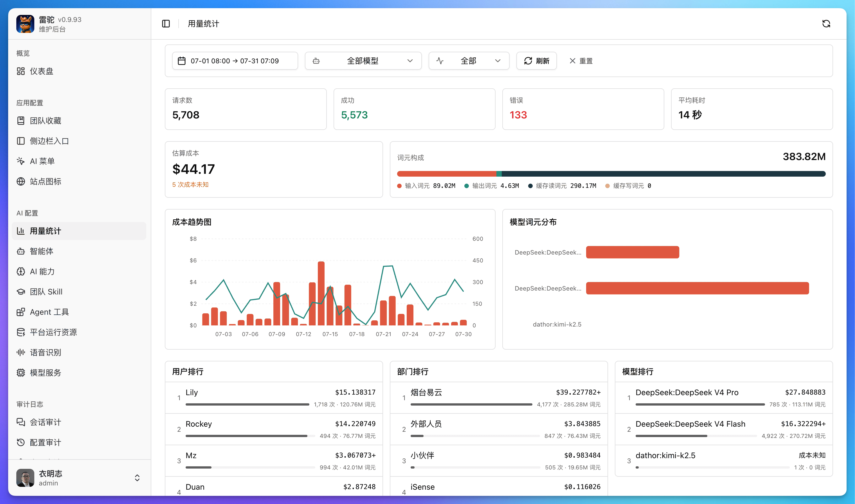Click the X icon beside 重置
855x504 pixels.
(573, 61)
